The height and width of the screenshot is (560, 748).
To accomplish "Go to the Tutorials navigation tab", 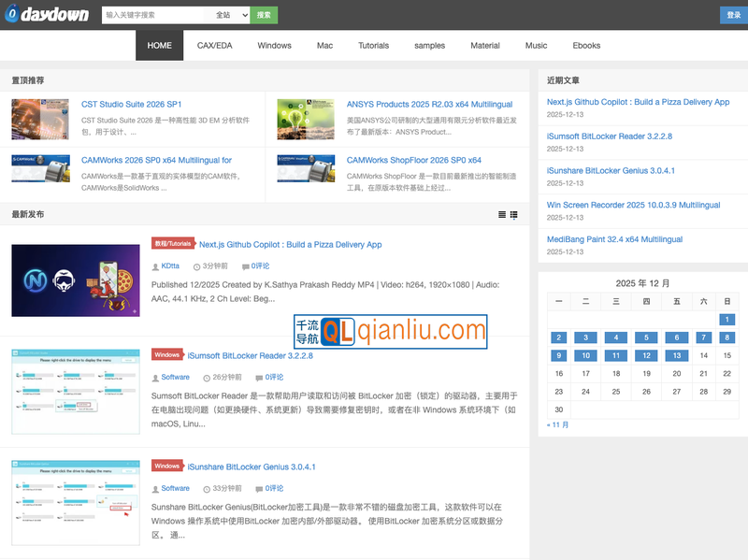I will 373,46.
